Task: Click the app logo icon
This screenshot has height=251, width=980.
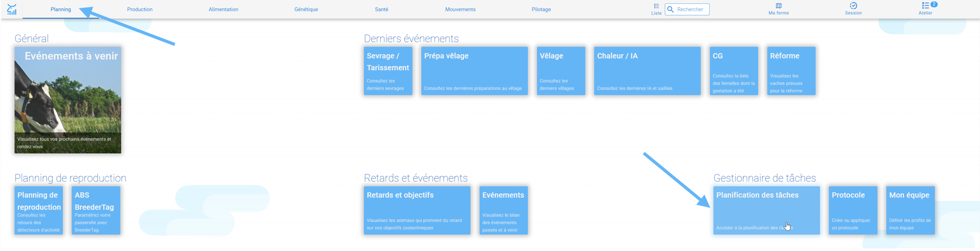Action: (x=11, y=9)
